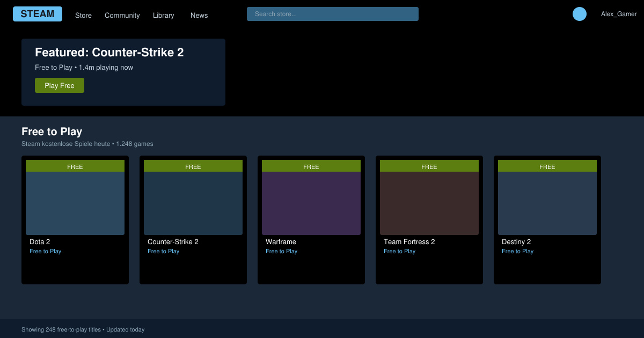Select the Destiny 2 game thumbnail
This screenshot has height=338, width=644.
tap(547, 203)
